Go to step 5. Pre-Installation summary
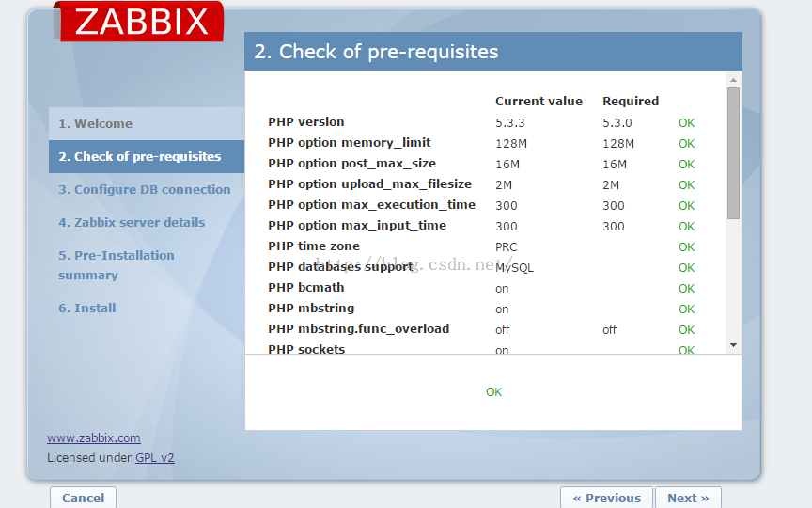The width and height of the screenshot is (812, 508). pos(116,265)
